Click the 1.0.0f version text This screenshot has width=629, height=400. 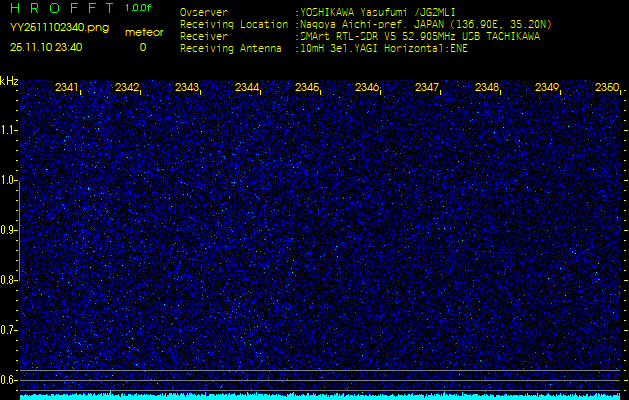pos(139,8)
